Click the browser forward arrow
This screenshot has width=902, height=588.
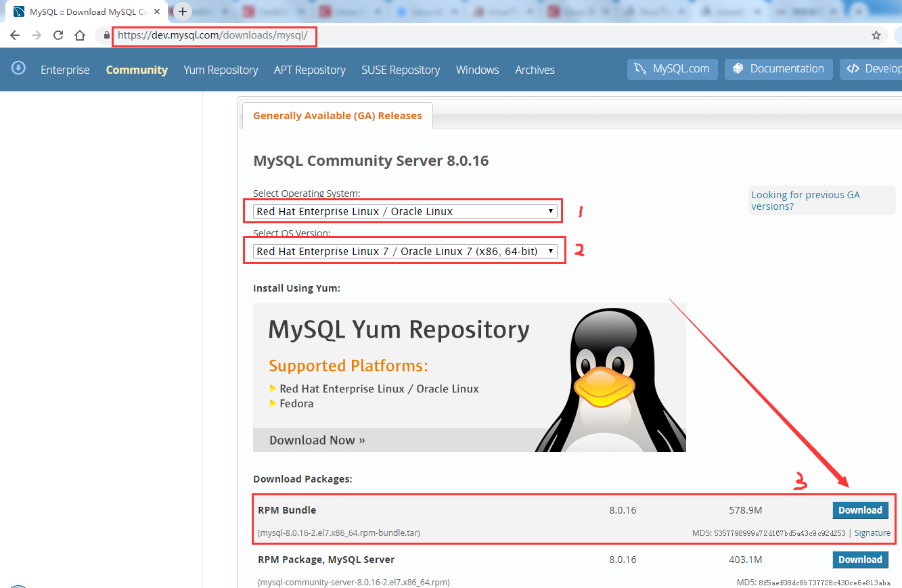(x=37, y=35)
